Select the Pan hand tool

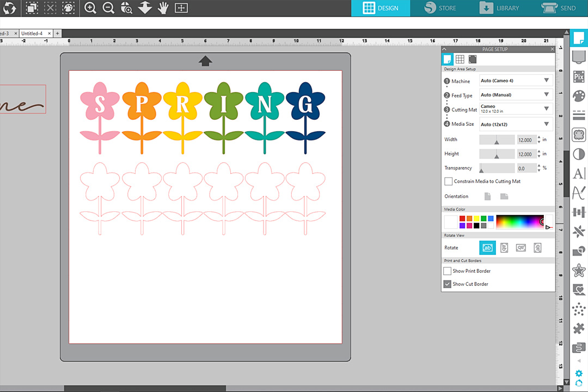[163, 8]
